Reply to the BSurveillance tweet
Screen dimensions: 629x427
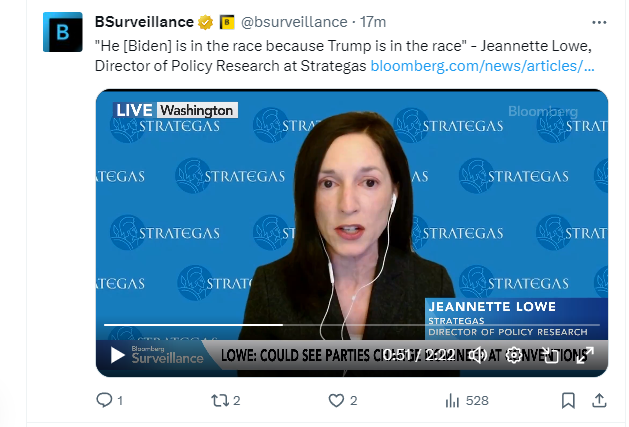(x=104, y=400)
